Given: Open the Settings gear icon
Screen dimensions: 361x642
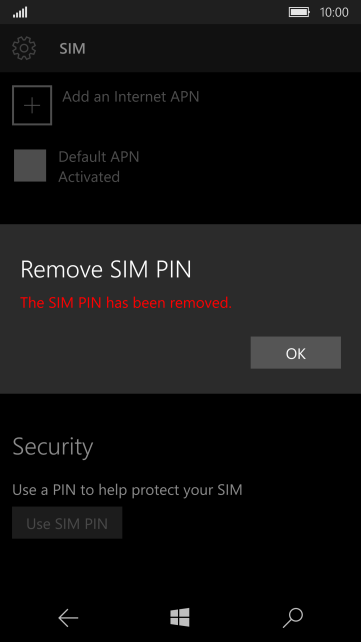Looking at the screenshot, I should click(24, 48).
